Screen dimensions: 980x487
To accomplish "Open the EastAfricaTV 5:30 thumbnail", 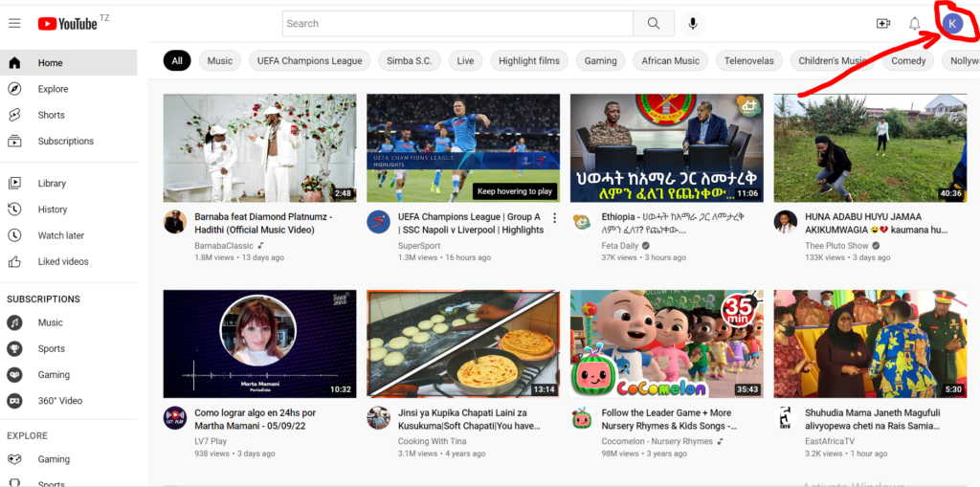I will pos(871,343).
